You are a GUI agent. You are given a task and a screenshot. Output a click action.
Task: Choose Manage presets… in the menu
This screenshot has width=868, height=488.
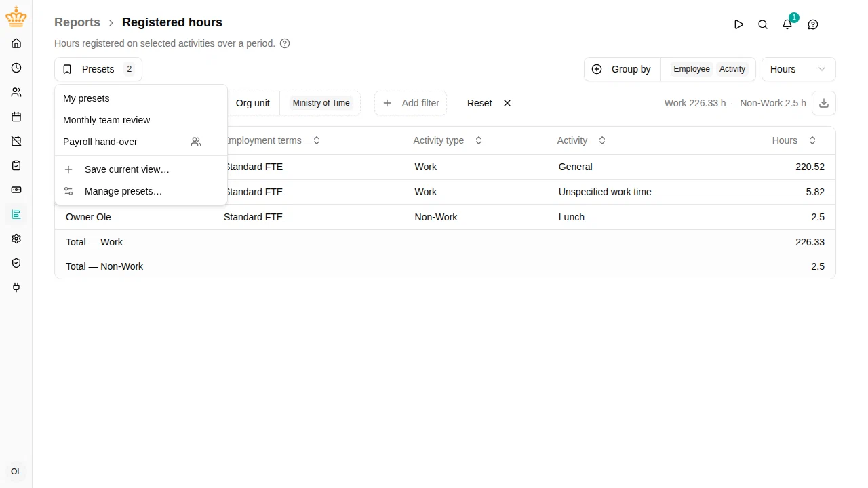coord(140,191)
